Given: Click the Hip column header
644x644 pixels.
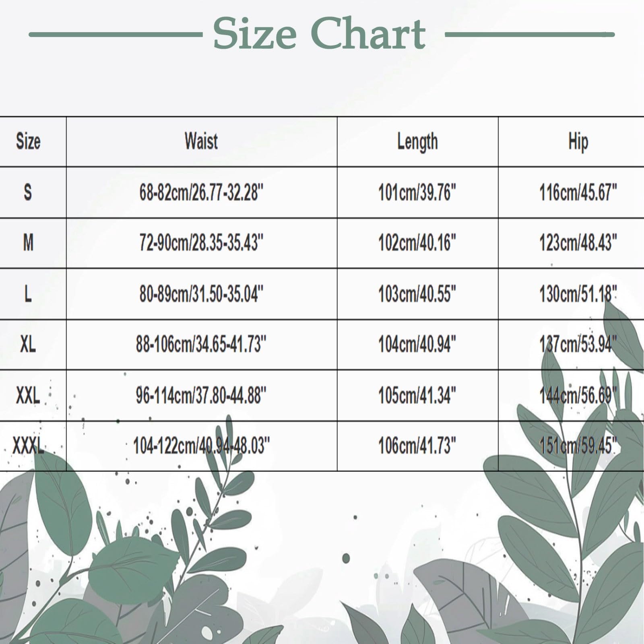Looking at the screenshot, I should click(x=578, y=142).
